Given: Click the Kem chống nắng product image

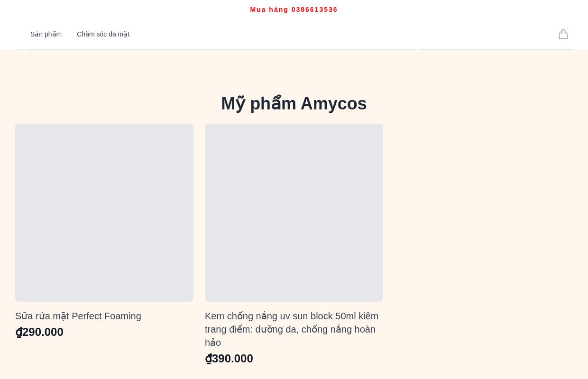Looking at the screenshot, I should pos(294,213).
